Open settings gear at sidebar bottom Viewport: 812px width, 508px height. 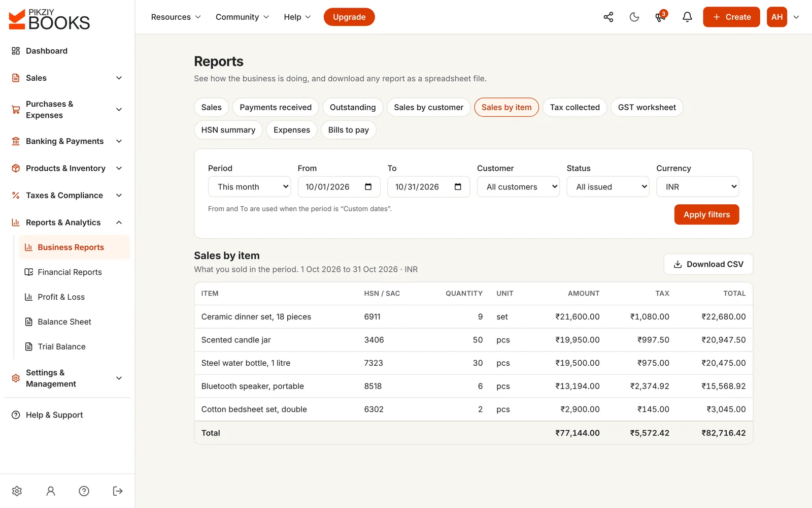(x=17, y=491)
